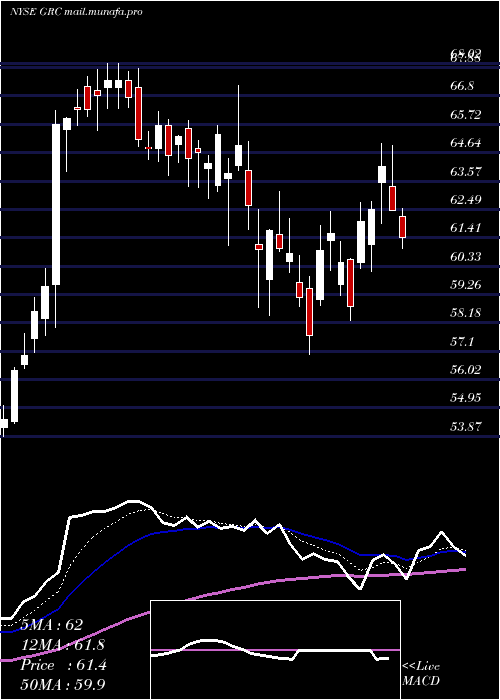Click the 5MA : 62 legend entry
This screenshot has height=700, width=500.
point(52,625)
